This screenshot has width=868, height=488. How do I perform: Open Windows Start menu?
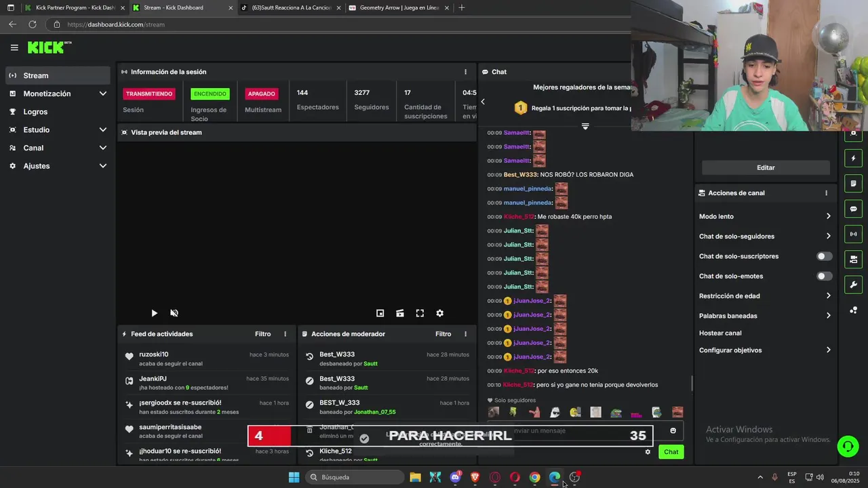pyautogui.click(x=294, y=477)
